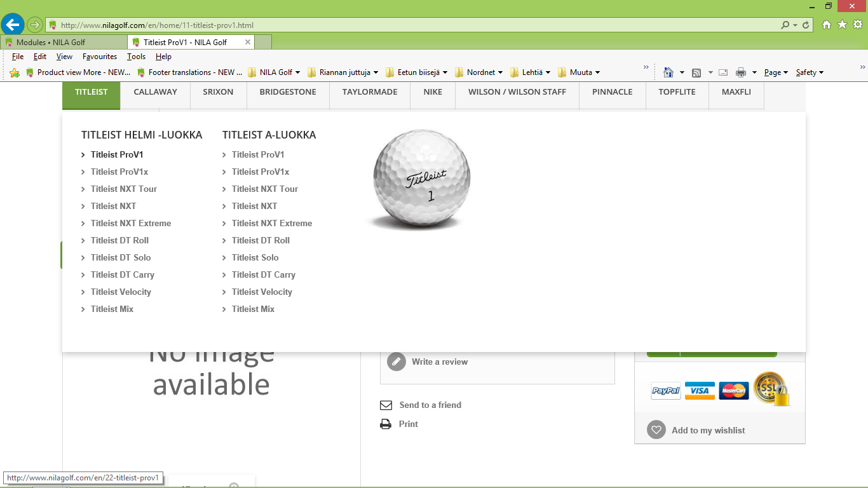Image resolution: width=868 pixels, height=488 pixels.
Task: Open the Help menu
Action: 163,57
